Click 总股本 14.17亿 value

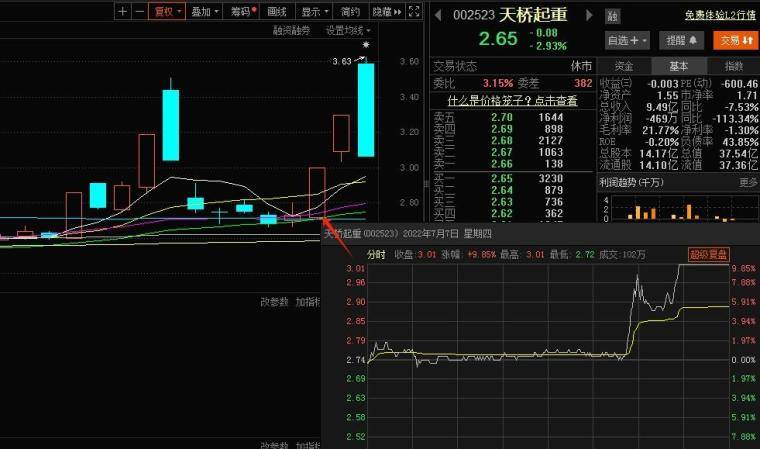[x=658, y=153]
